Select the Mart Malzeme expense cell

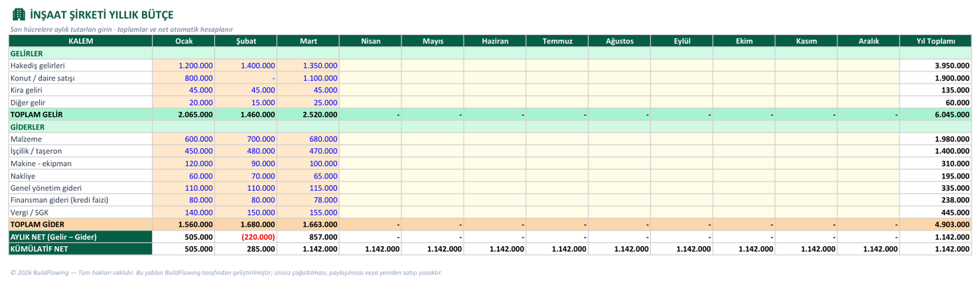coord(308,139)
